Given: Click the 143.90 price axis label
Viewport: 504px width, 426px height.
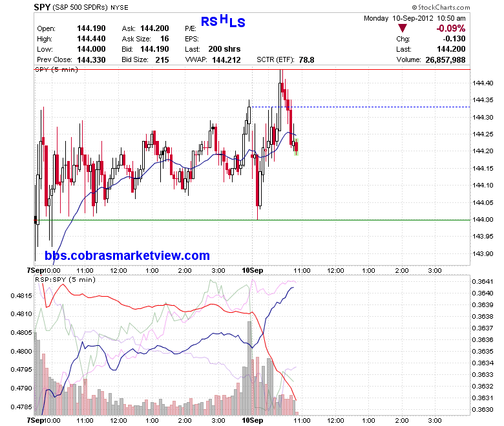Looking at the screenshot, I should [483, 253].
